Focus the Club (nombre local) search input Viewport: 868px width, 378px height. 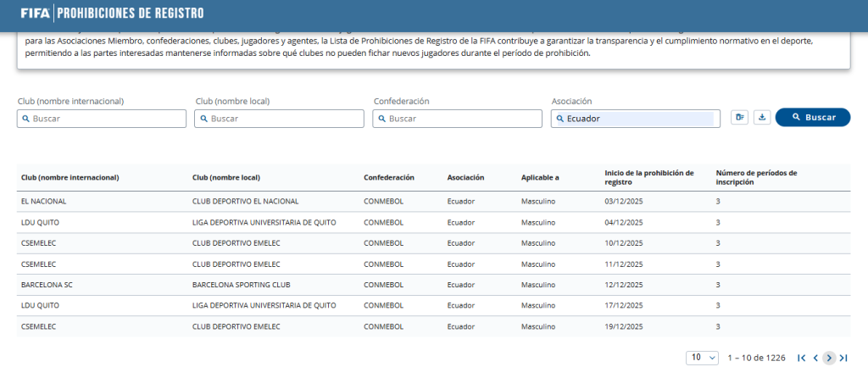tap(279, 119)
